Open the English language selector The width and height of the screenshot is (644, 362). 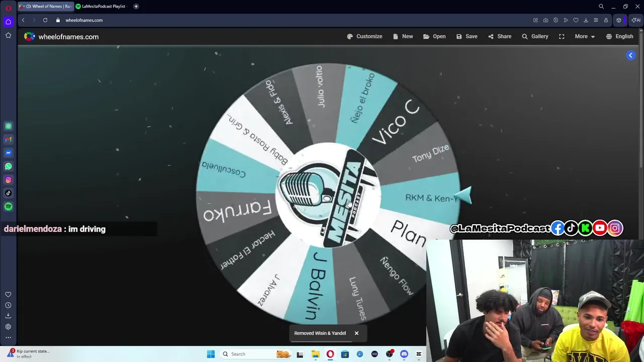(619, 36)
